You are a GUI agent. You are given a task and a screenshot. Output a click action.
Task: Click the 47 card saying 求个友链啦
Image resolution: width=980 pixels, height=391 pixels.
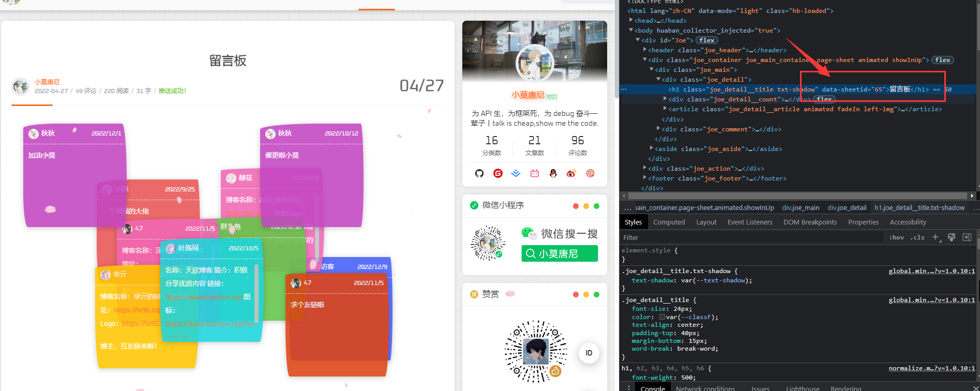click(337, 325)
